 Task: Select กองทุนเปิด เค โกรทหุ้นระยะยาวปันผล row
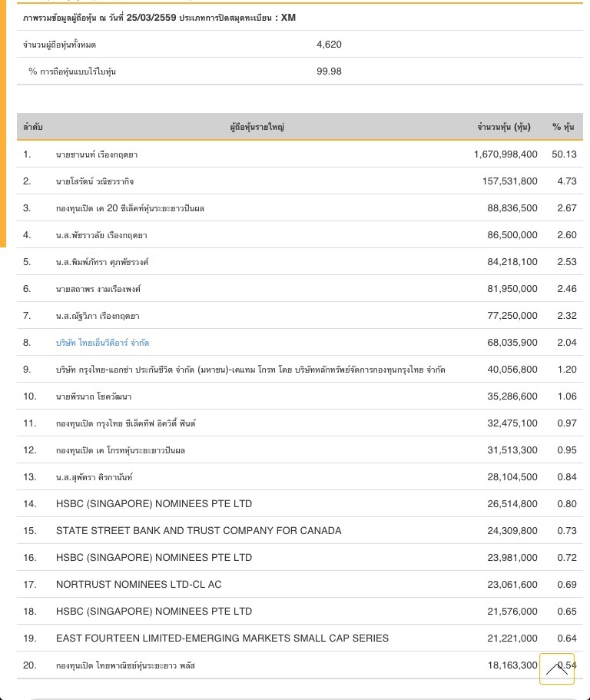300,450
